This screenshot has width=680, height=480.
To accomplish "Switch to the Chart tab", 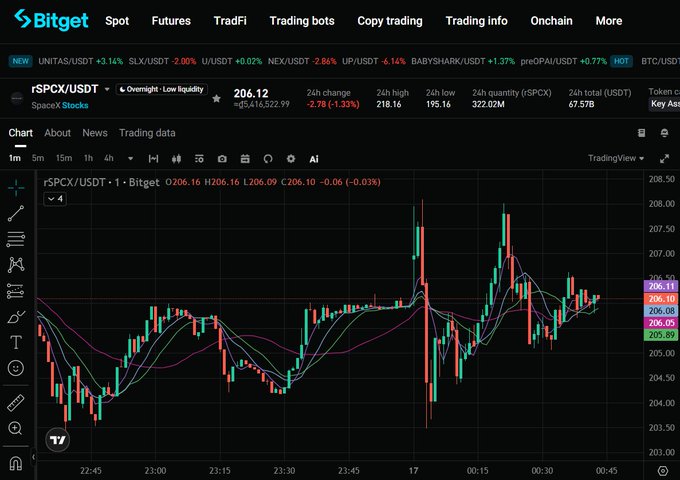I will (x=20, y=133).
